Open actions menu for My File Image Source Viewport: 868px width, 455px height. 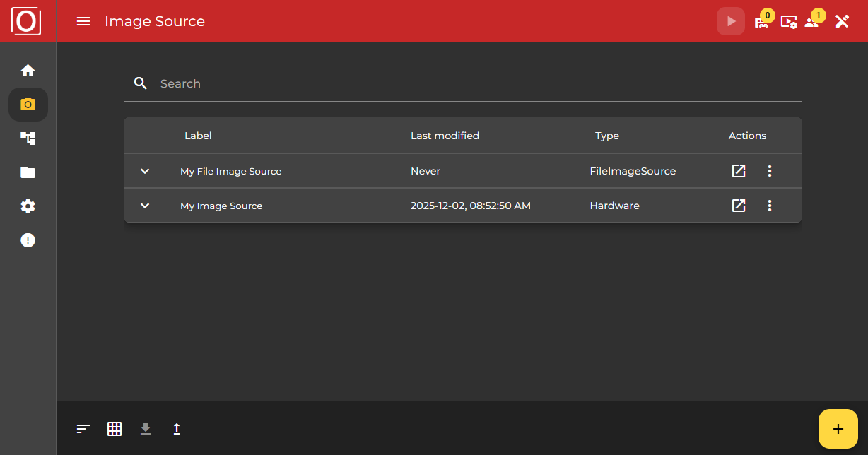tap(770, 171)
